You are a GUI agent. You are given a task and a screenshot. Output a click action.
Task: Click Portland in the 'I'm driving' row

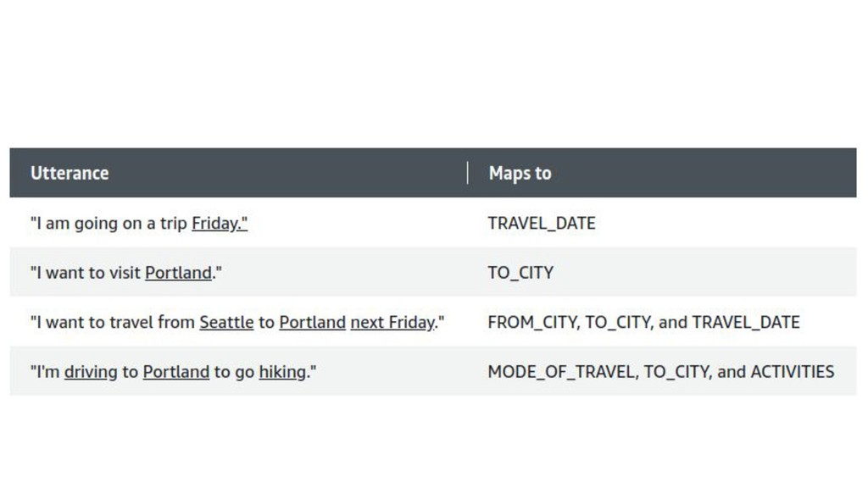coord(176,372)
